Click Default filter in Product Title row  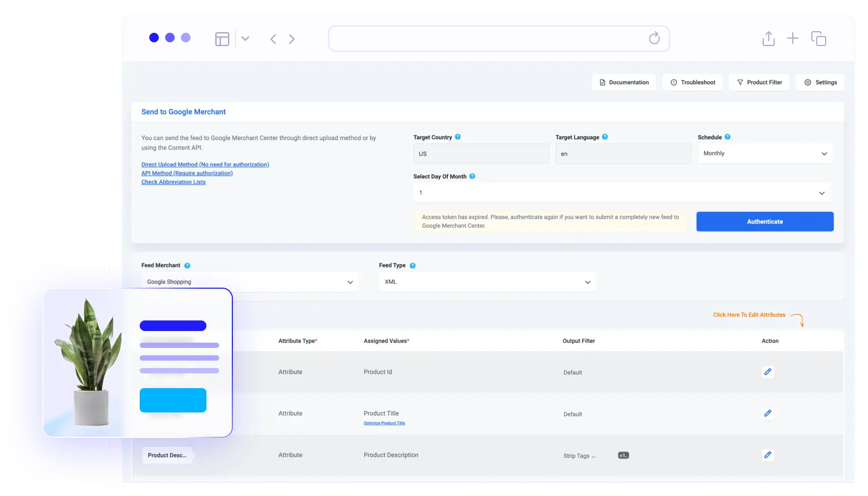point(573,415)
